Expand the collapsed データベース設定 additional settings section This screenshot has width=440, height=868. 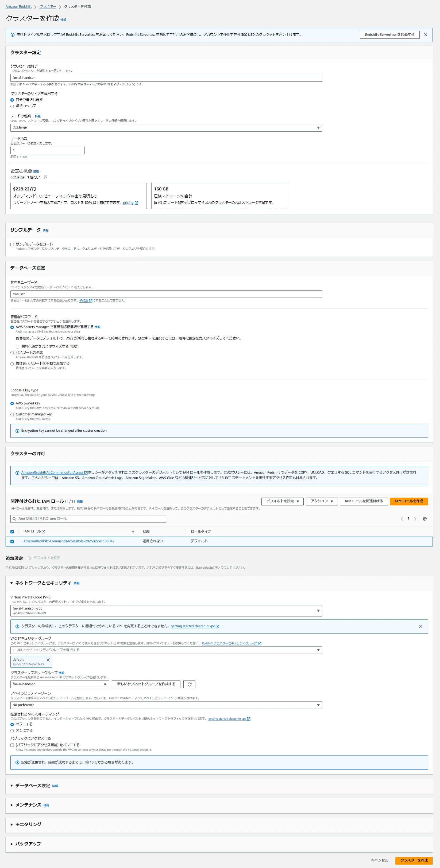click(11, 786)
